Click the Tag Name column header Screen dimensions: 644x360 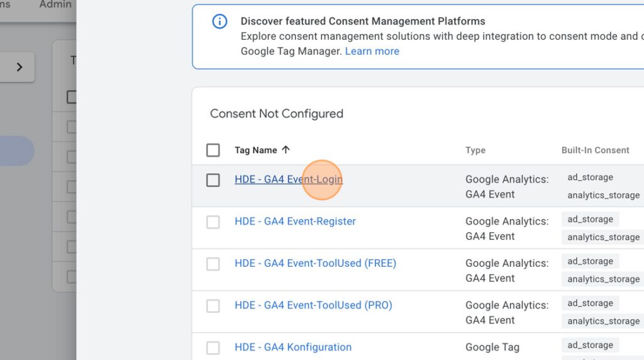coord(256,150)
